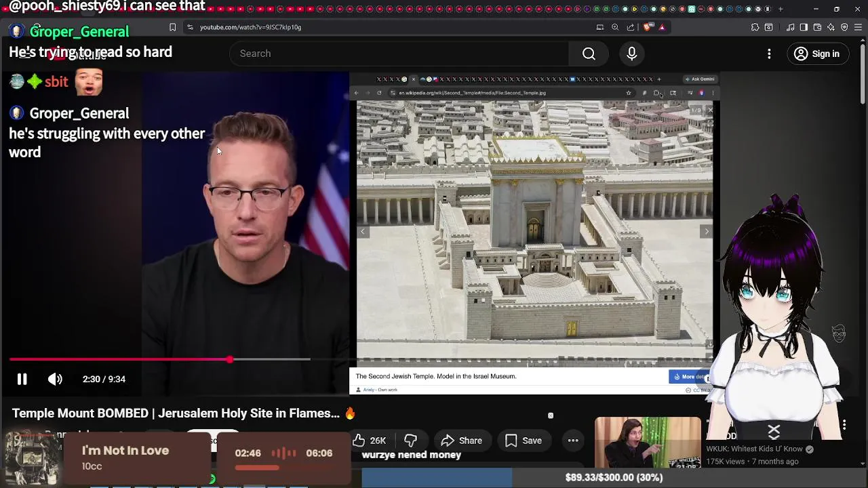Open the Brave Shields lion icon
The height and width of the screenshot is (488, 868).
[647, 27]
